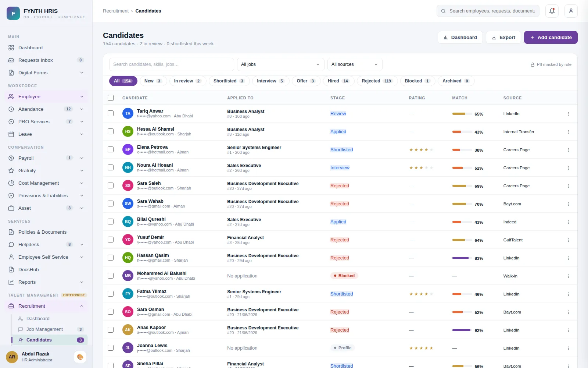Expand the Payroll sidebar menu
This screenshot has width=588, height=368.
46,158
